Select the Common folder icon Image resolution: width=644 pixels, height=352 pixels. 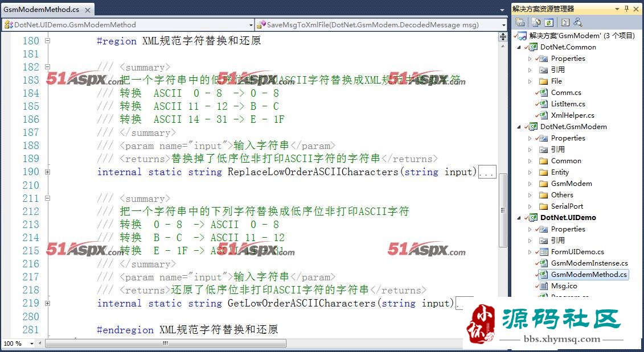pos(543,161)
